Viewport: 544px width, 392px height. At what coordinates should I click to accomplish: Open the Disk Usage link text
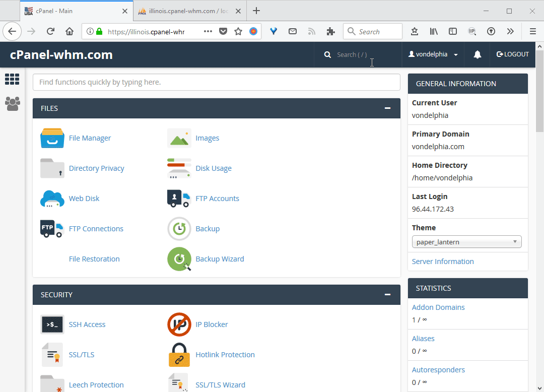pos(214,168)
